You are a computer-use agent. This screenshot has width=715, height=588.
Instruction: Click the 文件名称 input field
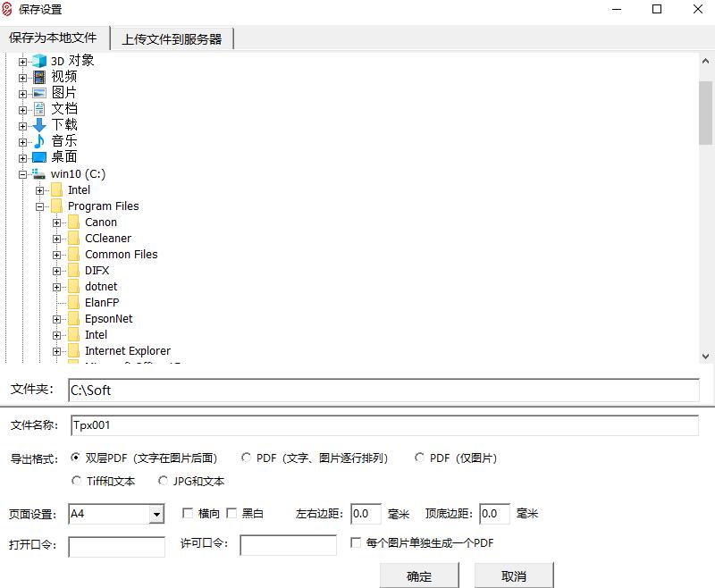(x=384, y=425)
